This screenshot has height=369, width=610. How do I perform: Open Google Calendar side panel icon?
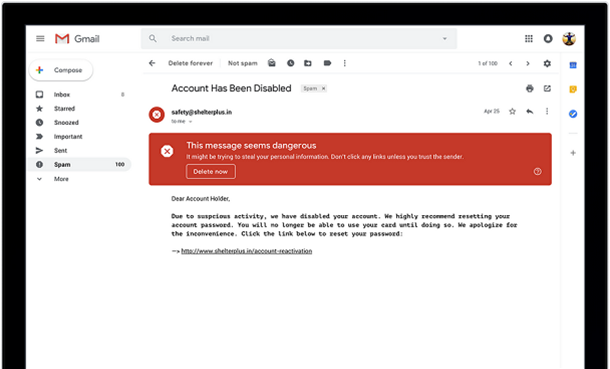[573, 65]
